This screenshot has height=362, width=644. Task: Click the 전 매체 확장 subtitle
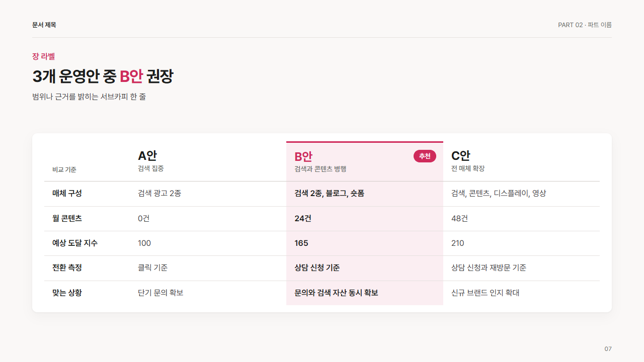click(x=468, y=168)
